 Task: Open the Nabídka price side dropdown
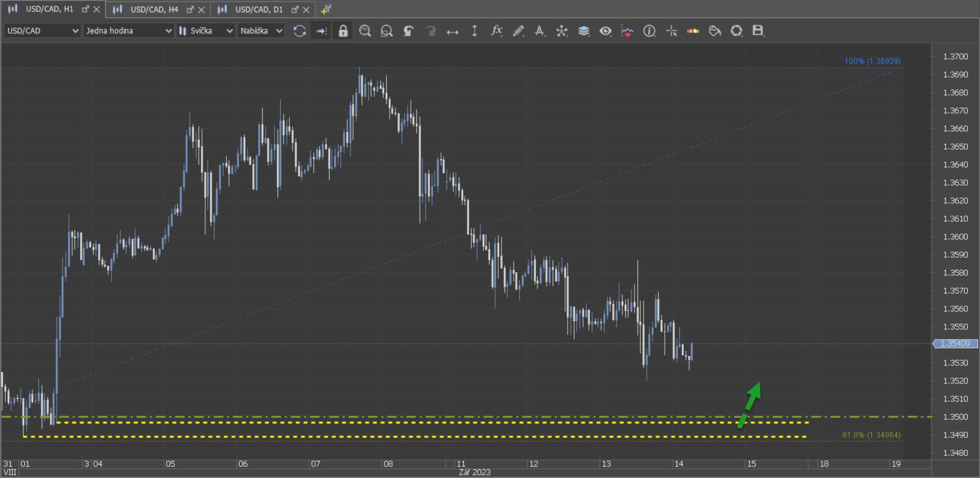[261, 31]
